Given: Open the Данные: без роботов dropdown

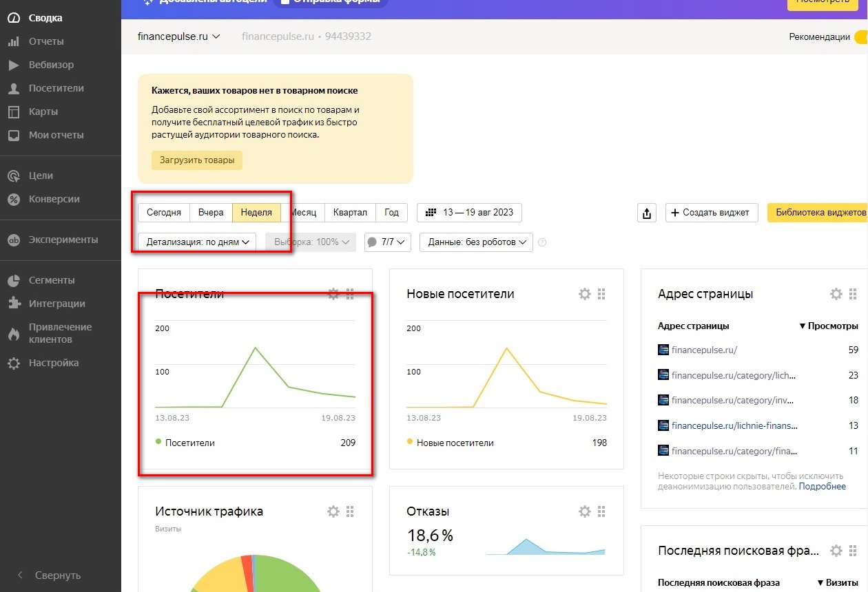Looking at the screenshot, I should 476,242.
